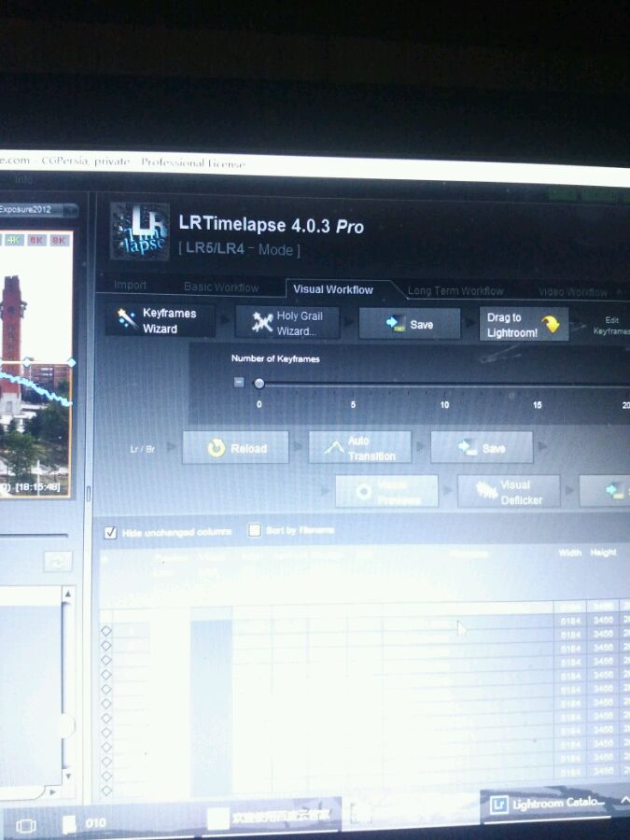
Task: Open the Chinese-titled taskbar window
Action: (271, 818)
